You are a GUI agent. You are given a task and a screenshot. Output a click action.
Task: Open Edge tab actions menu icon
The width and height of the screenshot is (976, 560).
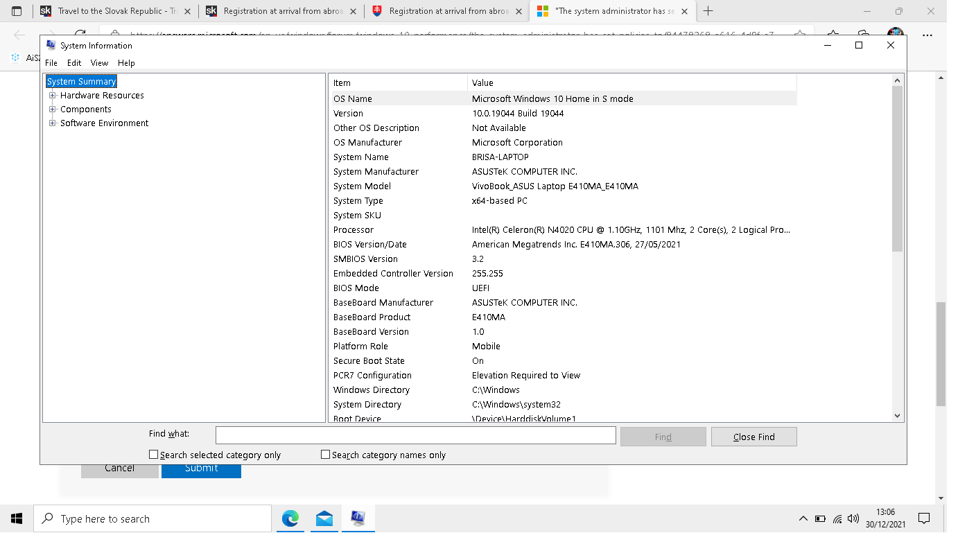(x=17, y=11)
